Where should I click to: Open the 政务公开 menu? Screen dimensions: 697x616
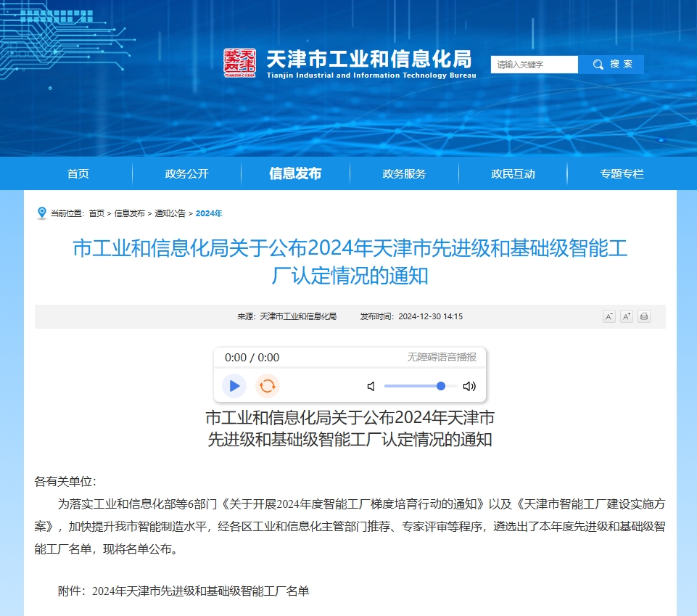[186, 173]
